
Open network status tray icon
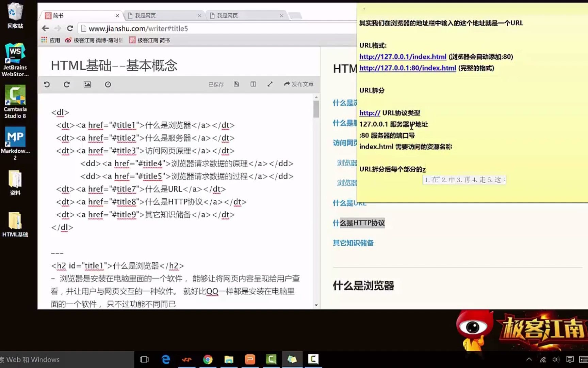coord(543,359)
